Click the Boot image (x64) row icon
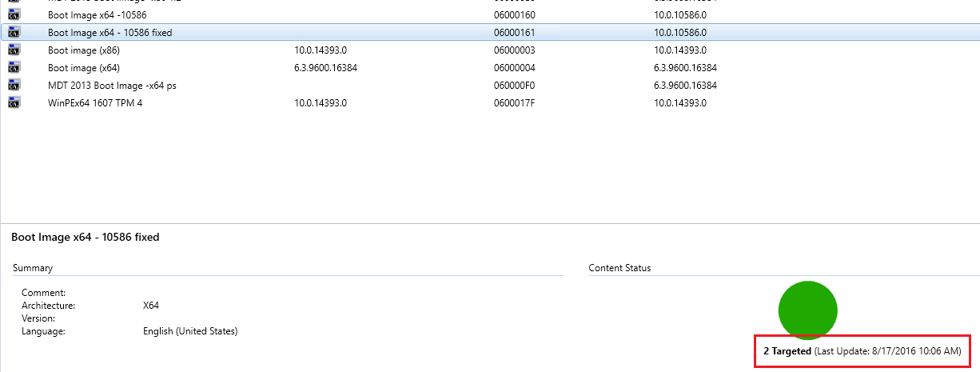Image resolution: width=980 pixels, height=372 pixels. click(x=14, y=68)
